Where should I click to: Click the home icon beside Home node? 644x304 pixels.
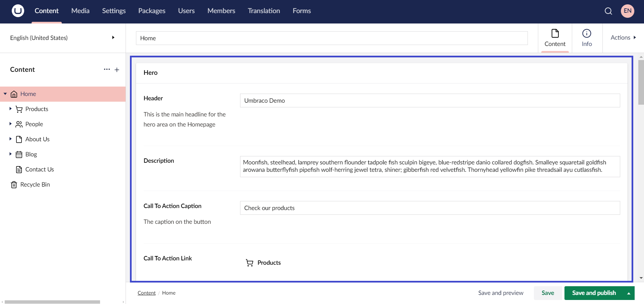[14, 94]
